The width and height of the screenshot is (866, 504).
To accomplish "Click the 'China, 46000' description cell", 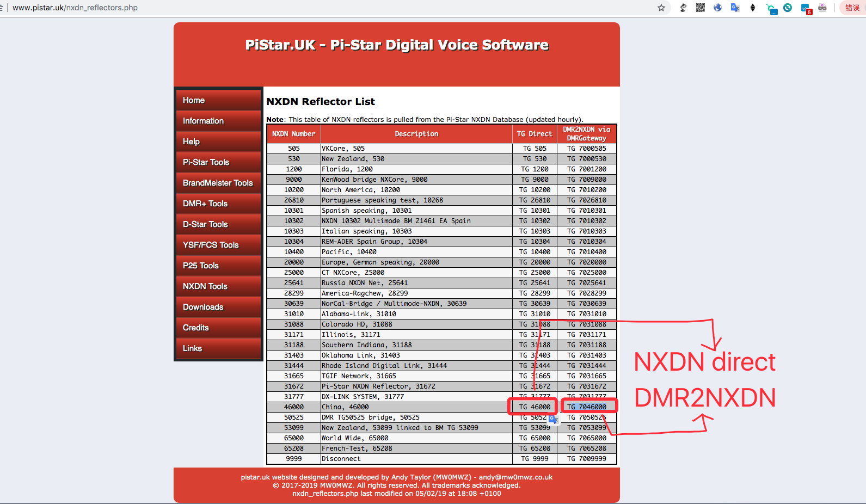I will coord(416,407).
